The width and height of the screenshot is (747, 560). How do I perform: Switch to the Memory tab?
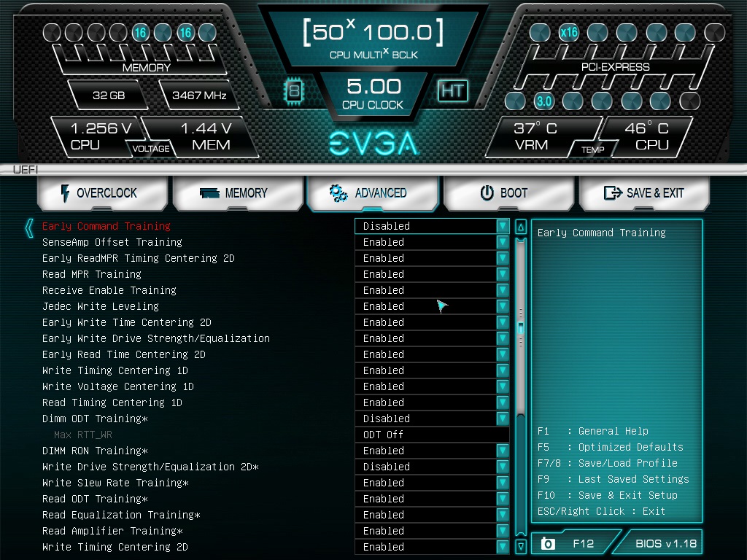(239, 192)
